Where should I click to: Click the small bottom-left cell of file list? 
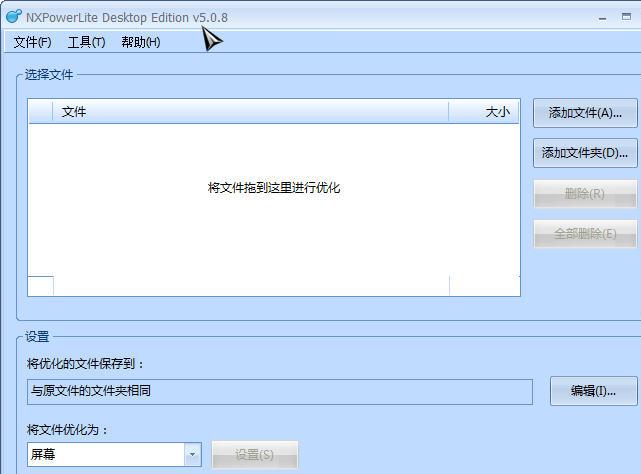click(x=40, y=286)
